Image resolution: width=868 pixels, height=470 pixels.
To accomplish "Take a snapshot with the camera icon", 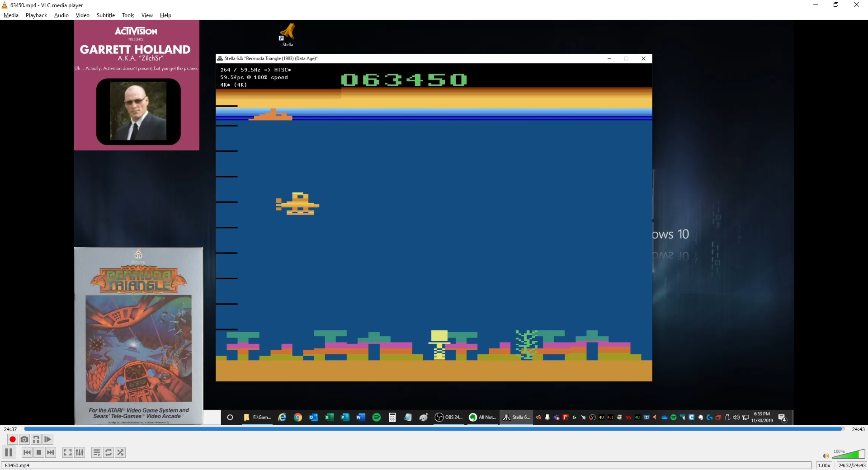I will click(x=24, y=439).
